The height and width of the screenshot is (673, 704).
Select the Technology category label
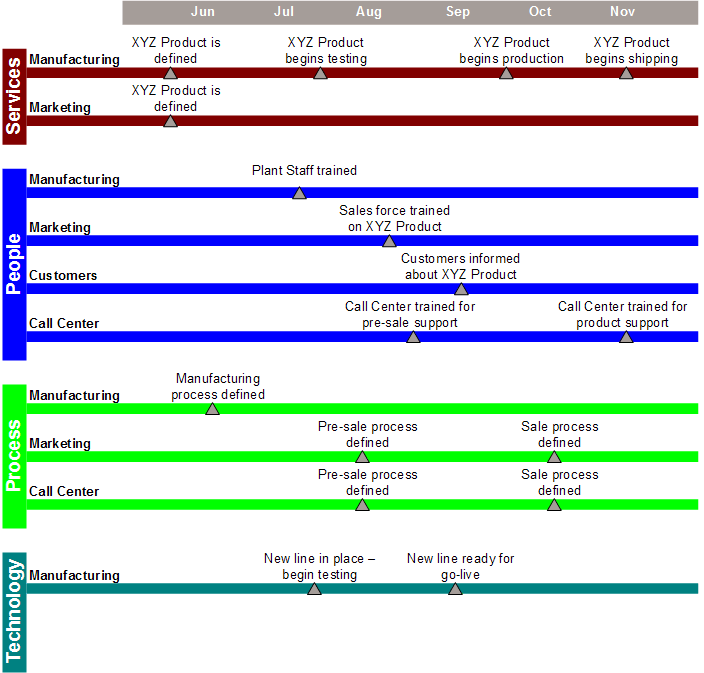(x=14, y=612)
